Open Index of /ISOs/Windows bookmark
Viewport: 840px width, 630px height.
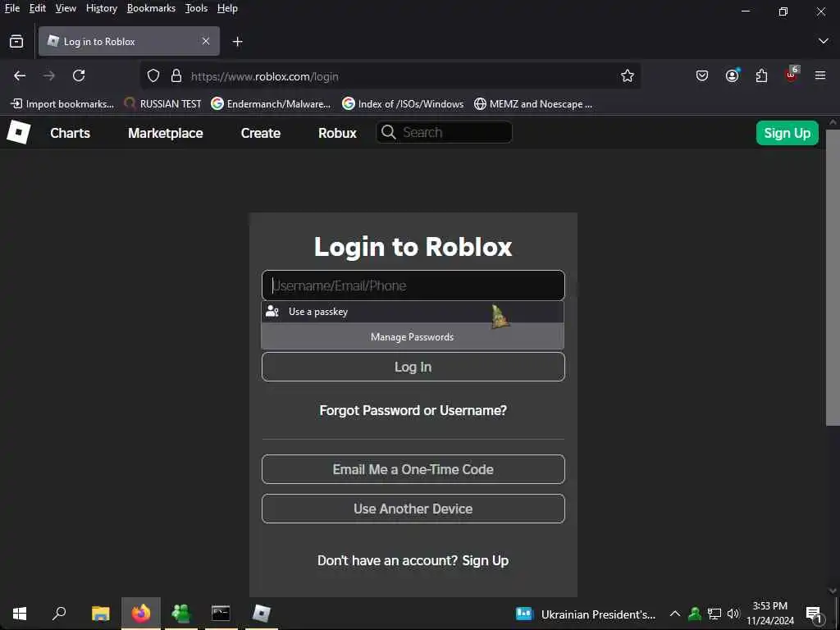pyautogui.click(x=403, y=104)
